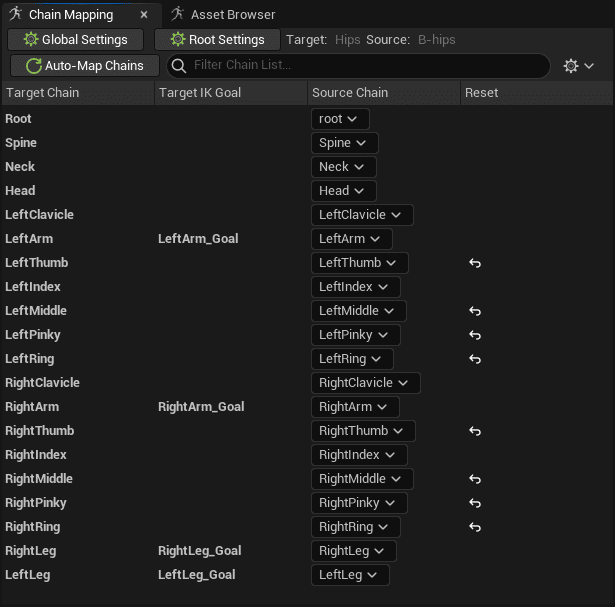
Task: Open Root Settings
Action: pyautogui.click(x=217, y=40)
